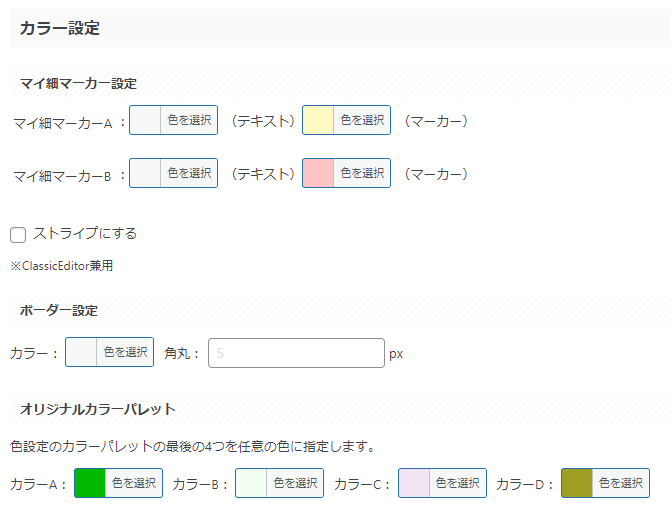671x517 pixels.
Task: Click マイ細マーカーA text color swatch
Action: [x=146, y=120]
